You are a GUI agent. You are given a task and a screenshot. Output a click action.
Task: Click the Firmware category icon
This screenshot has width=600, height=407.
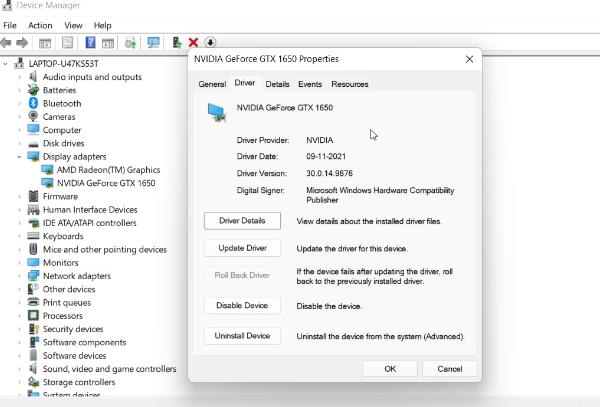(33, 196)
